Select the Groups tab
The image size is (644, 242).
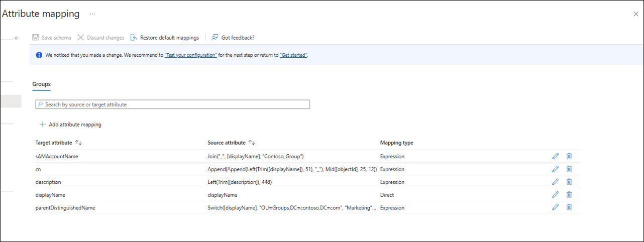(42, 84)
